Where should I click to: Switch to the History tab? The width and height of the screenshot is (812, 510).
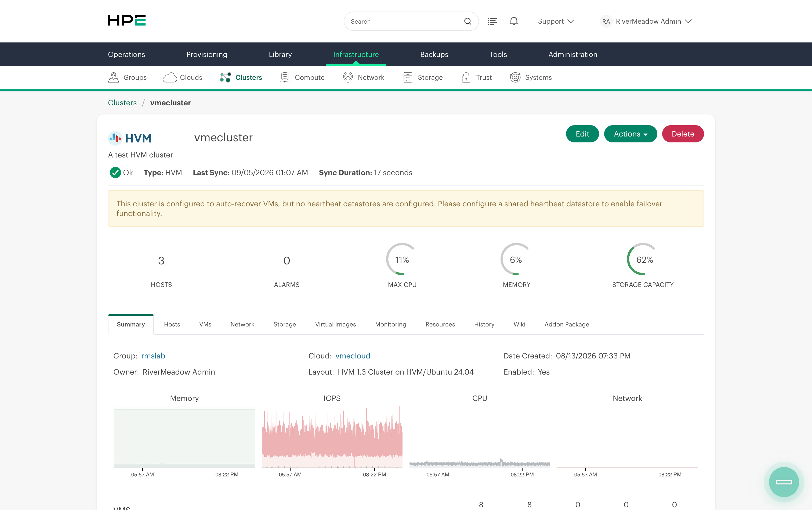484,324
